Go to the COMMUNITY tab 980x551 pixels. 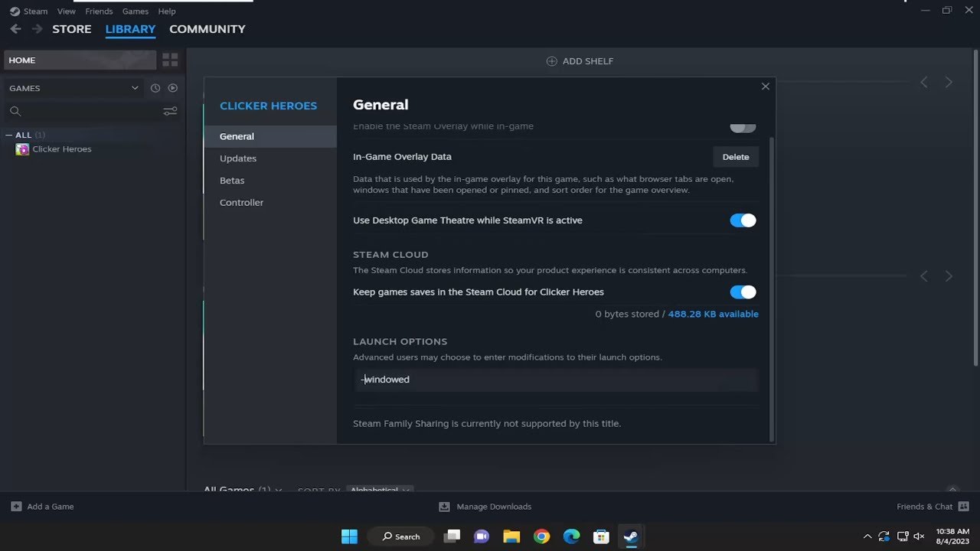[x=207, y=29]
